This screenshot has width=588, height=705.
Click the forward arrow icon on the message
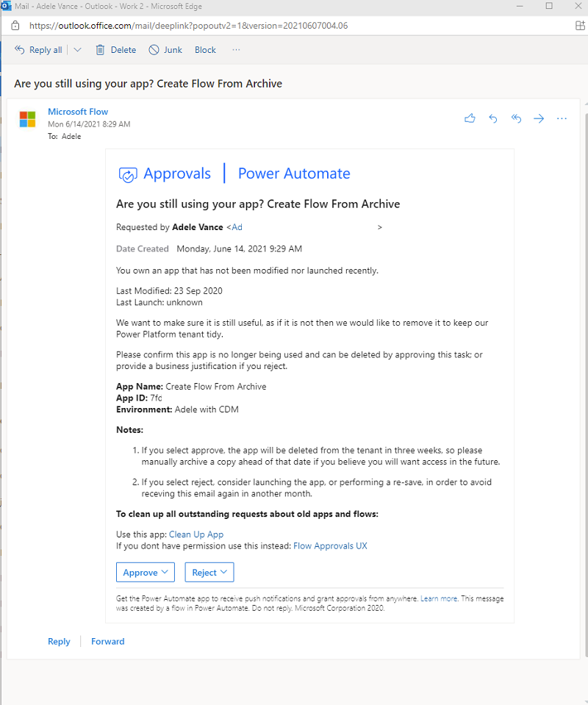[x=539, y=118]
